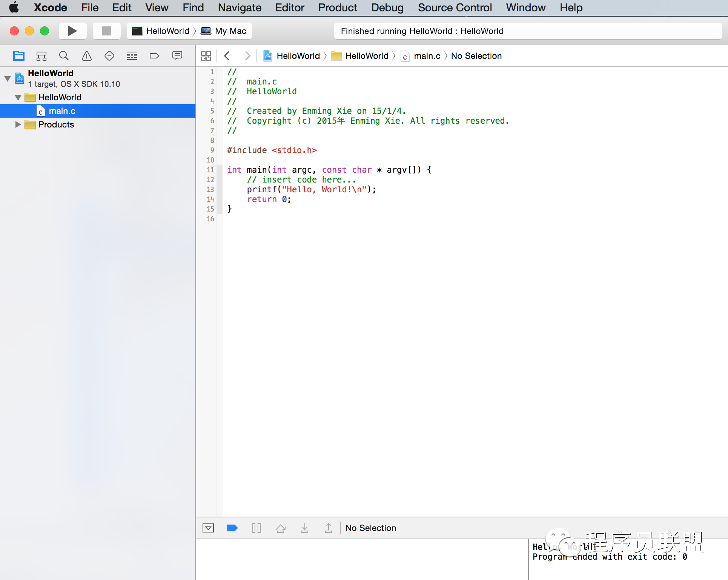Click the #include <stdio.h> line
Image resolution: width=728 pixels, height=580 pixels.
(x=272, y=150)
